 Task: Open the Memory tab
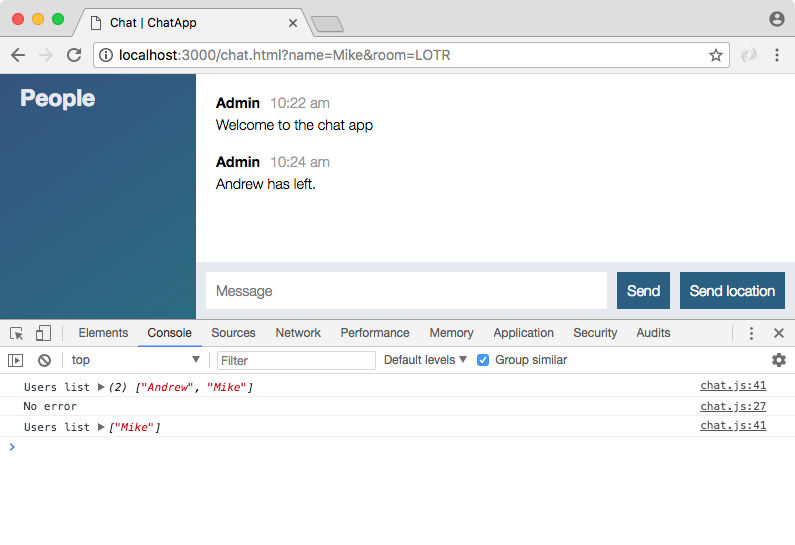click(x=451, y=333)
